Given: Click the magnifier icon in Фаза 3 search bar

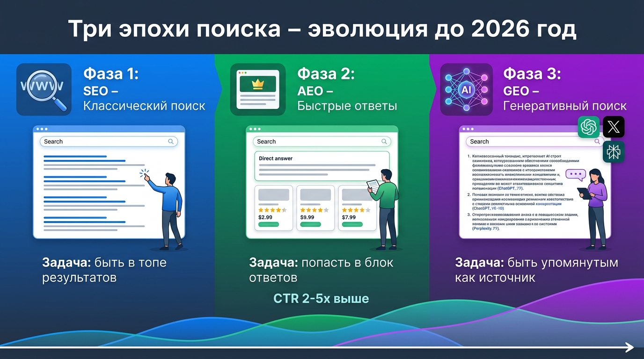Looking at the screenshot, I should pyautogui.click(x=597, y=141).
